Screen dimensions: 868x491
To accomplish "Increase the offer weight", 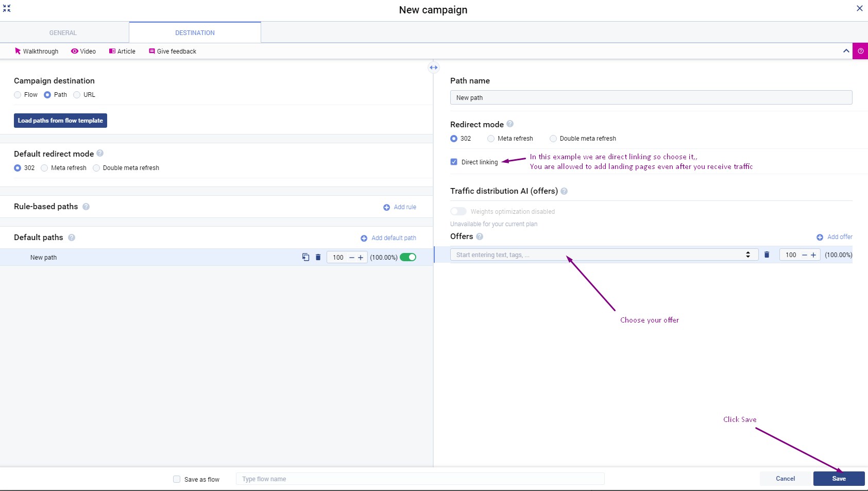I will (813, 255).
